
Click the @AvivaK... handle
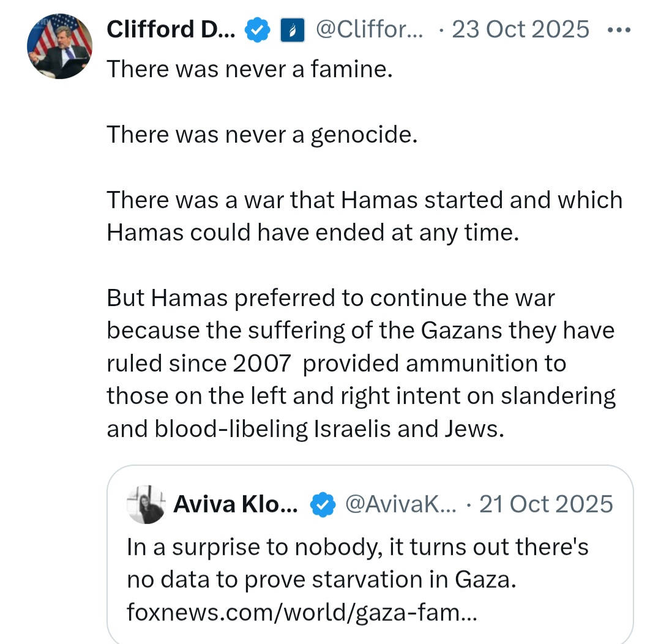[401, 504]
